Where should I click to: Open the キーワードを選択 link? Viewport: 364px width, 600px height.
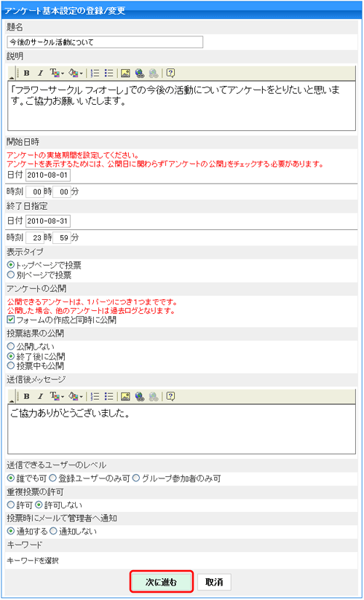(x=33, y=561)
